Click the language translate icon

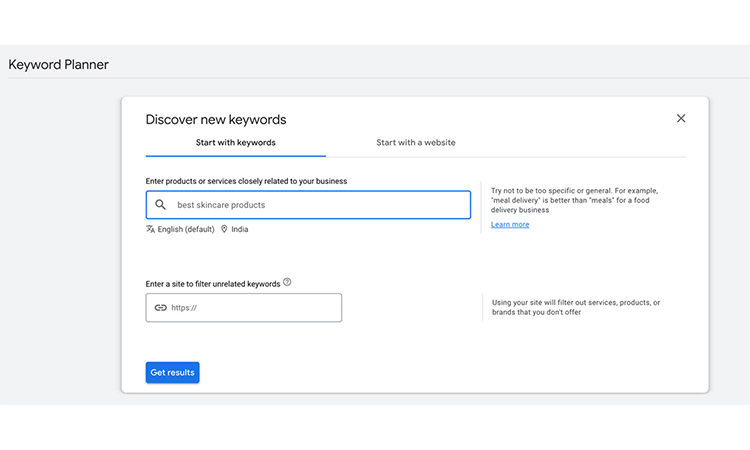(x=150, y=229)
